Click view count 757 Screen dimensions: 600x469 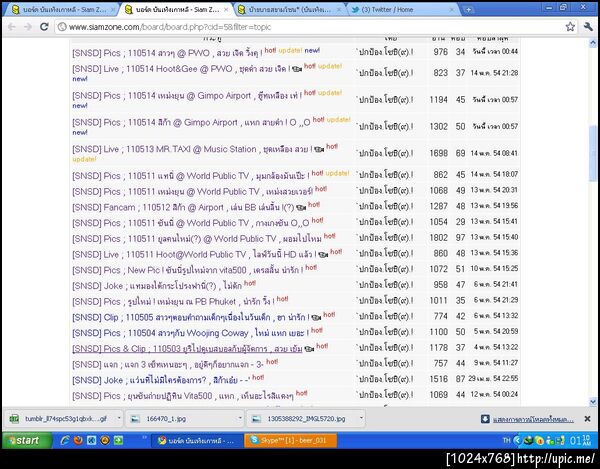[440, 363]
